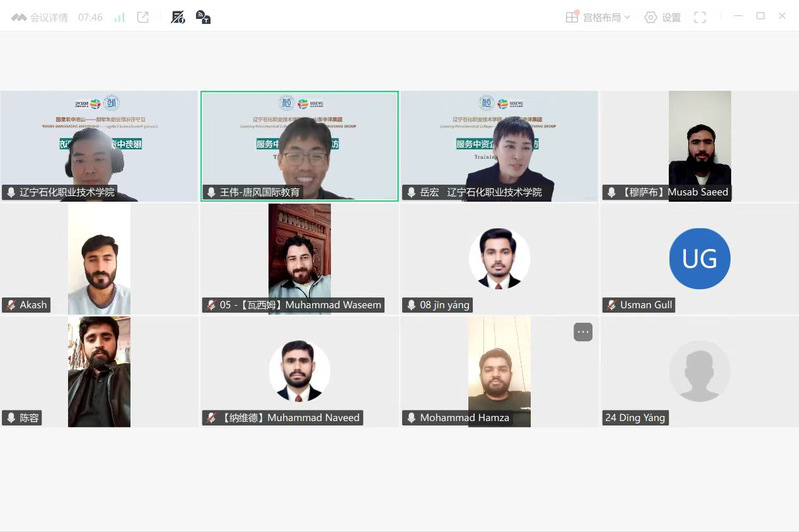Select Musab Saeed's video tile
The height and width of the screenshot is (532, 799).
point(699,140)
